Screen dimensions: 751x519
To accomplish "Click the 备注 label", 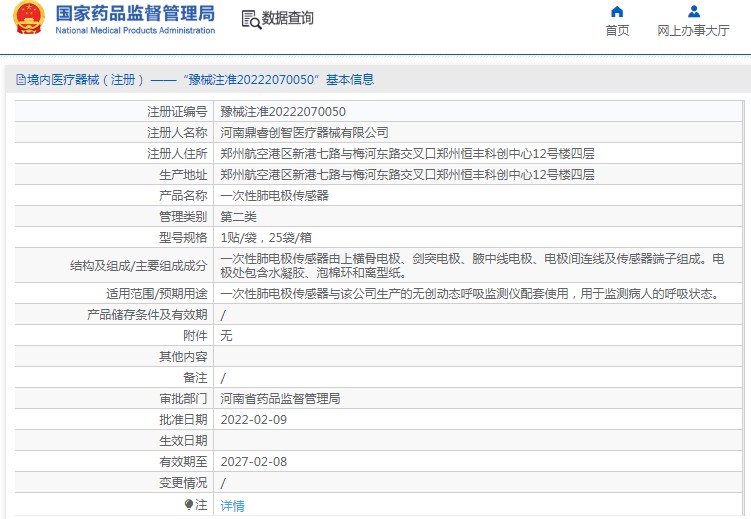I will click(x=195, y=378).
